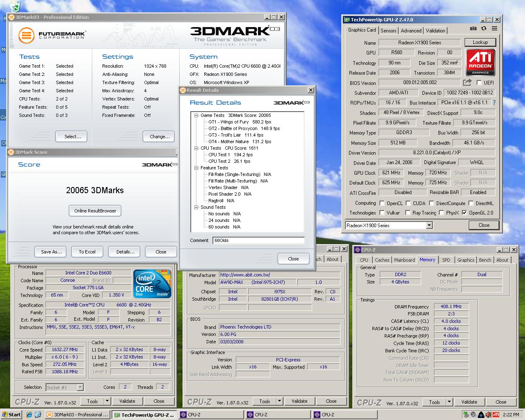Open Tools dropdown arrow in CPU-Z Memory window

[449, 402]
